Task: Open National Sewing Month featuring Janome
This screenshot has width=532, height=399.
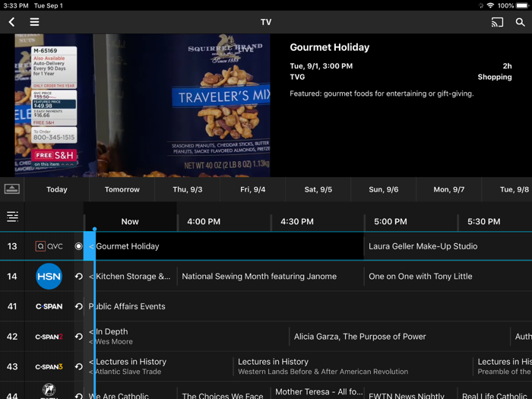Action: (x=270, y=276)
